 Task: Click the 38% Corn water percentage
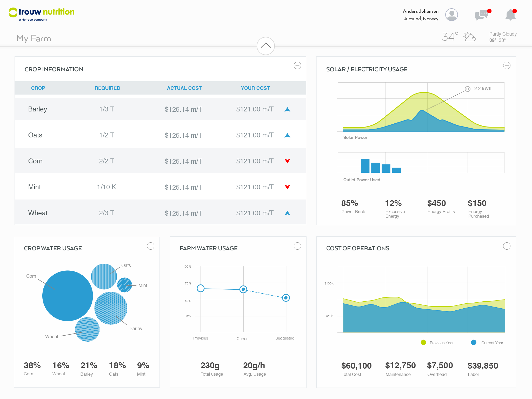pyautogui.click(x=32, y=365)
